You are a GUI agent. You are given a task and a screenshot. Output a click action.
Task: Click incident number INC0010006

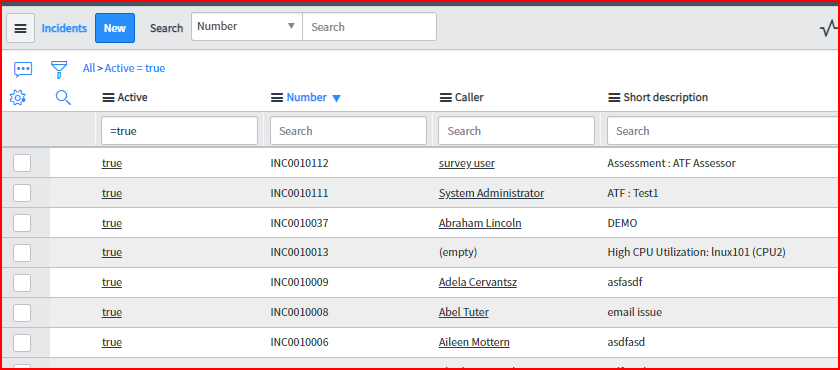299,342
